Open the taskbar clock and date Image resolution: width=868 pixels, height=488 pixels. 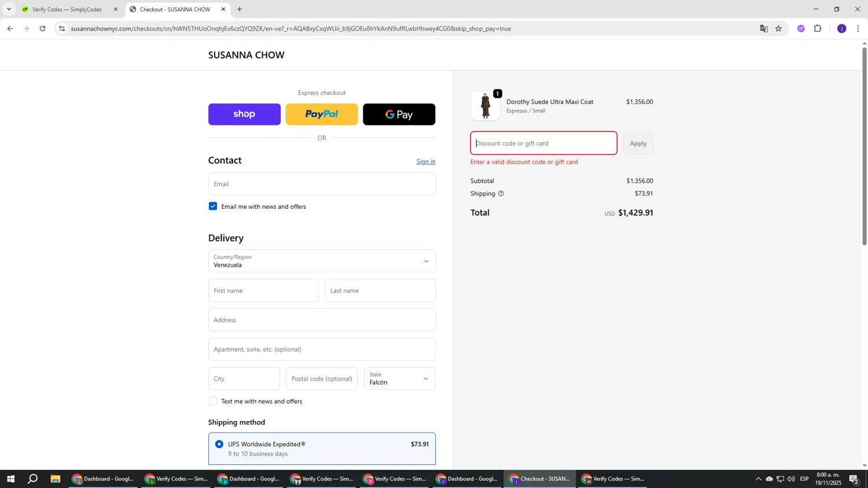coord(828,479)
